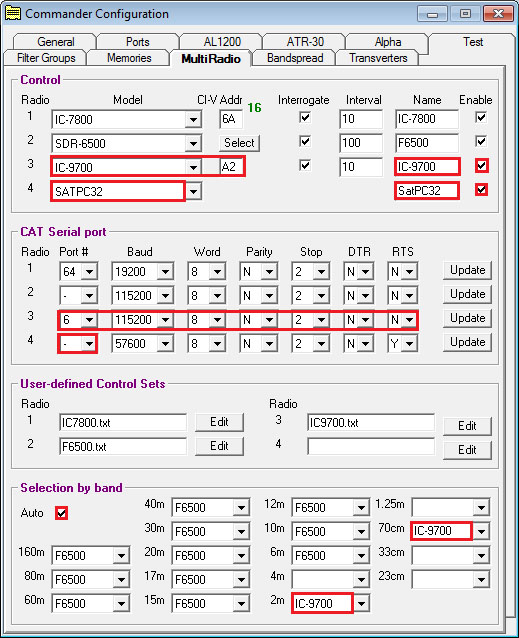Open the empty 23cm band dropdown
The image size is (519, 638).
click(481, 579)
